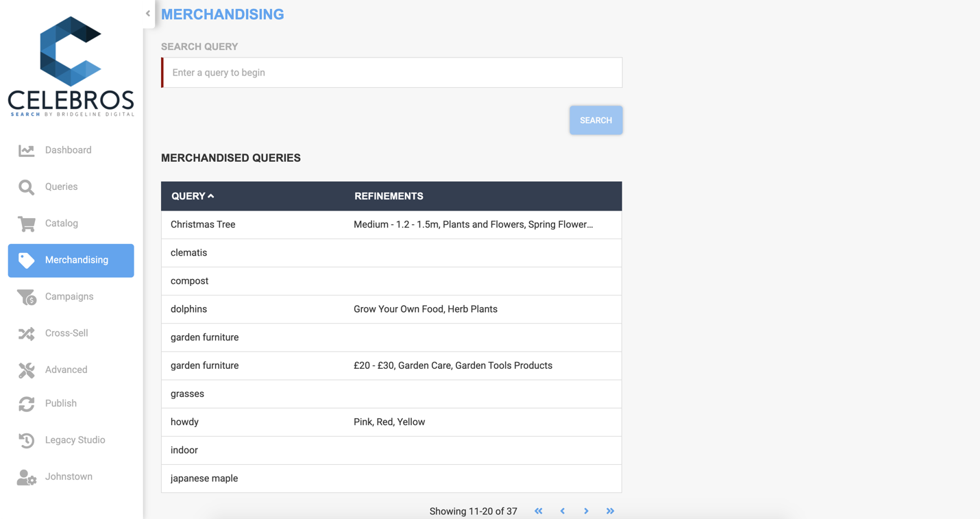Click the Queries magnifier icon

26,187
